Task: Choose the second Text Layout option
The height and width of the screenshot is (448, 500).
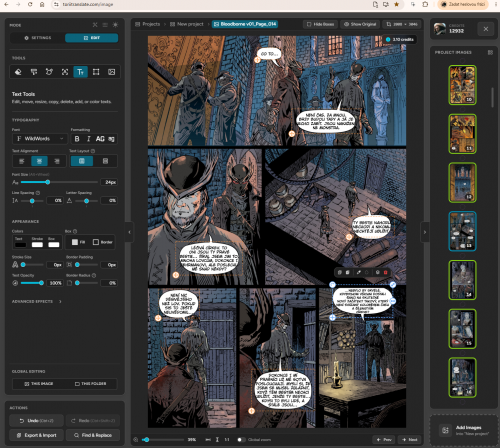Action: [x=105, y=161]
